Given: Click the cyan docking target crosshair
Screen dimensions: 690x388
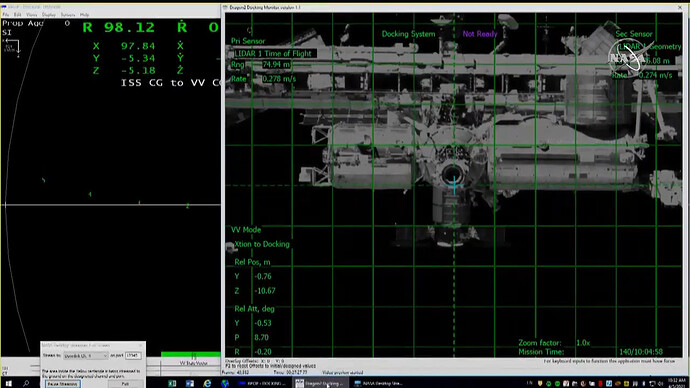Looking at the screenshot, I should coord(454,184).
